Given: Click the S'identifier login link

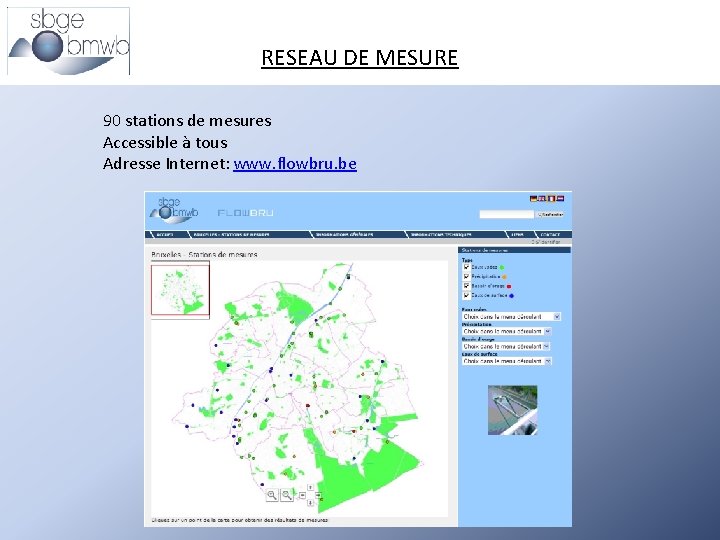Looking at the screenshot, I should (546, 242).
